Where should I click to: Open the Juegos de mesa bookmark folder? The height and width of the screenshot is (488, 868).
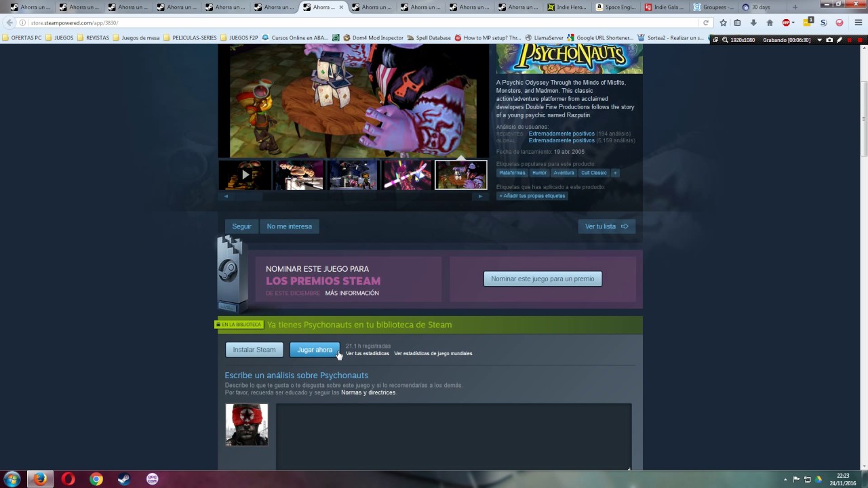pyautogui.click(x=136, y=38)
